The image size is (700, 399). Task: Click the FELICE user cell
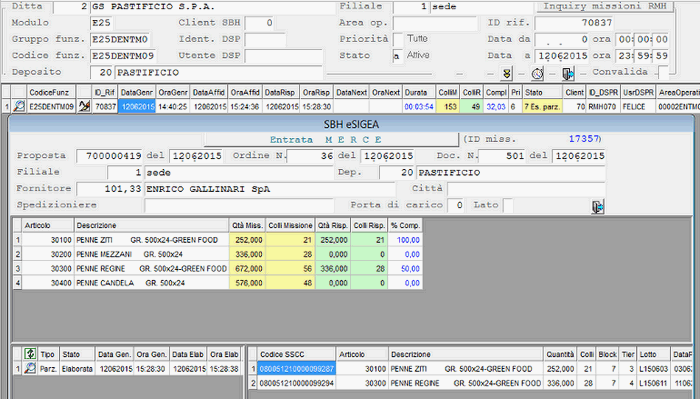tap(638, 107)
